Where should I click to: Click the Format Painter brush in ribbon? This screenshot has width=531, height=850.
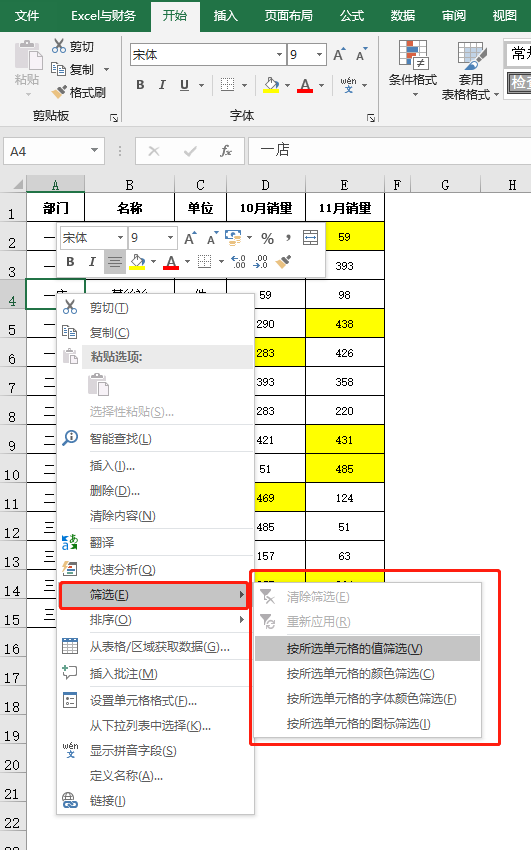(59, 92)
